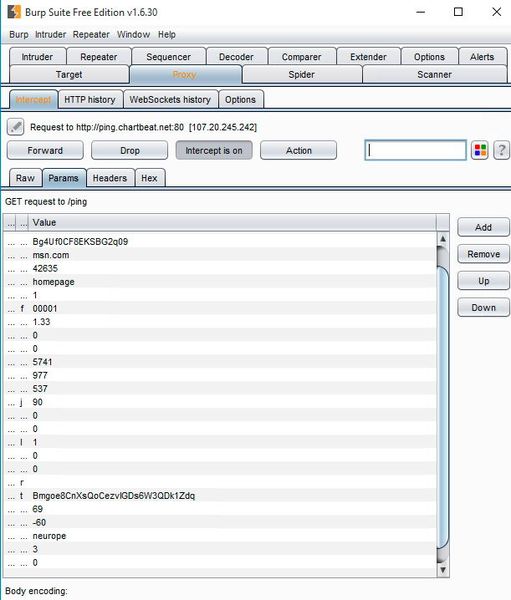Click the Remove parameter button
This screenshot has height=600, width=511.
(483, 254)
